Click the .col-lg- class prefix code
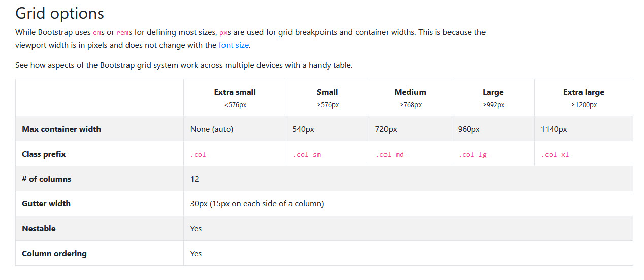Image resolution: width=644 pixels, height=280 pixels. coord(474,155)
